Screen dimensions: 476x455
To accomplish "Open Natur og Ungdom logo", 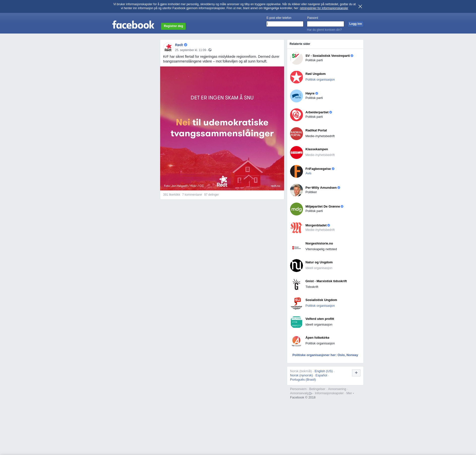I will coord(297,266).
